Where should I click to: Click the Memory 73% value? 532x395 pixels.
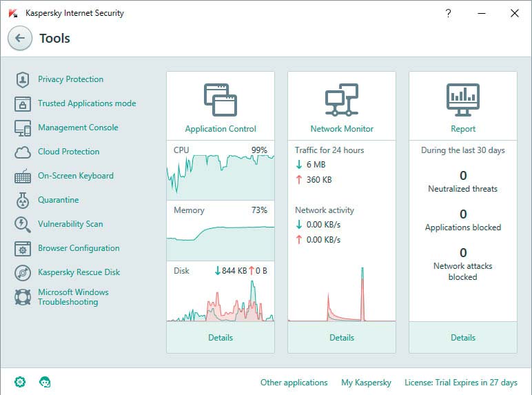(x=259, y=210)
